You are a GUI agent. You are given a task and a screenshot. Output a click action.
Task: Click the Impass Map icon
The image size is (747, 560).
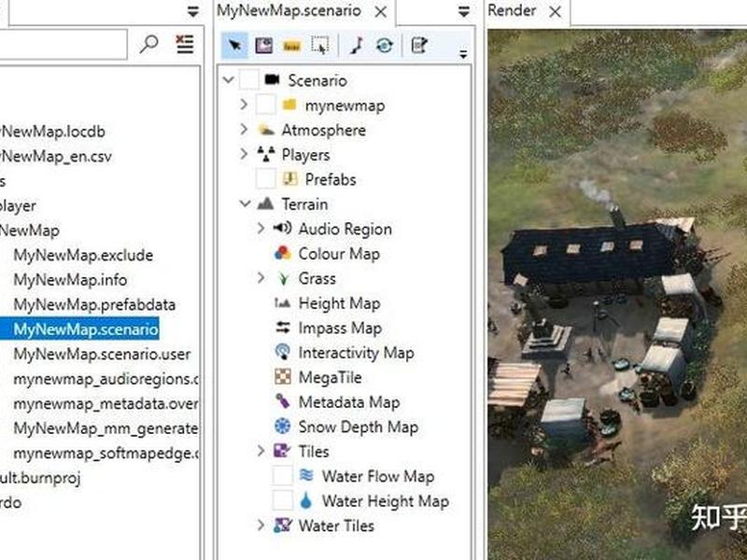click(283, 328)
